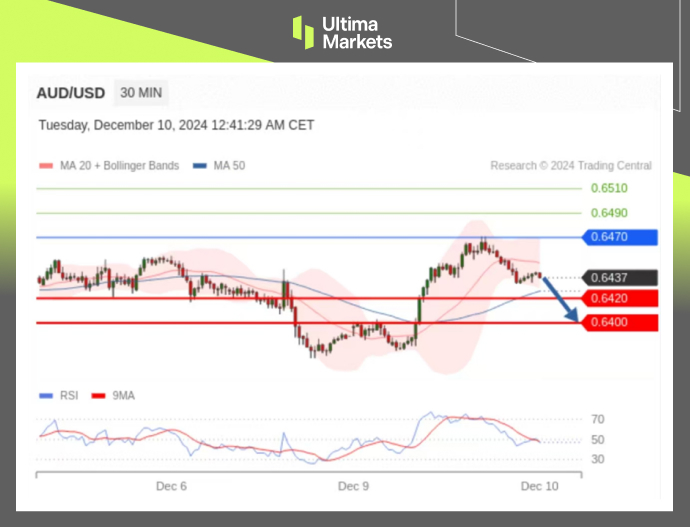Click the Research © 2024 Trading Central text
This screenshot has width=690, height=527.
[x=570, y=166]
